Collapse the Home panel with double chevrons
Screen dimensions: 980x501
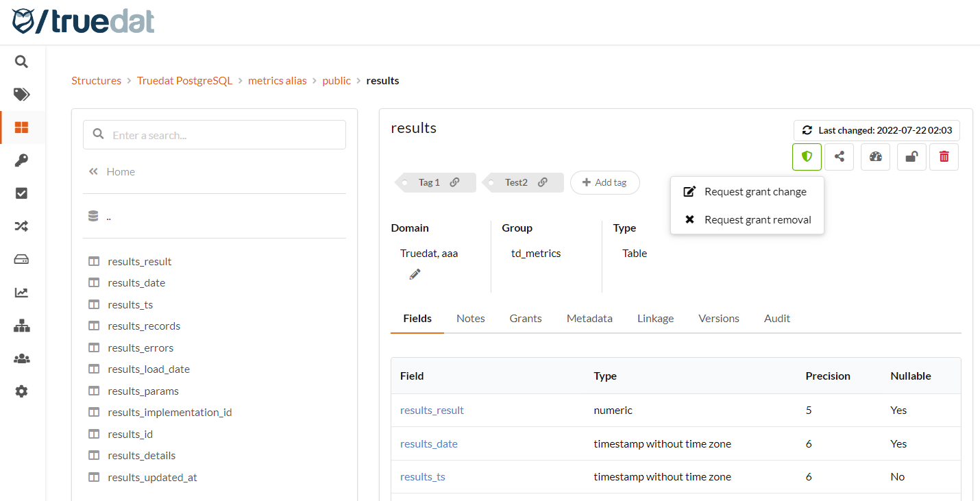pos(93,171)
